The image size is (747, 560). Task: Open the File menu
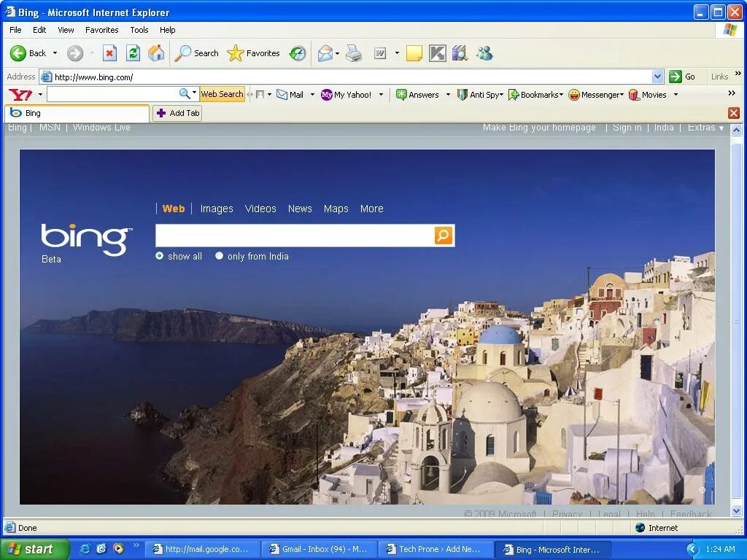[15, 30]
